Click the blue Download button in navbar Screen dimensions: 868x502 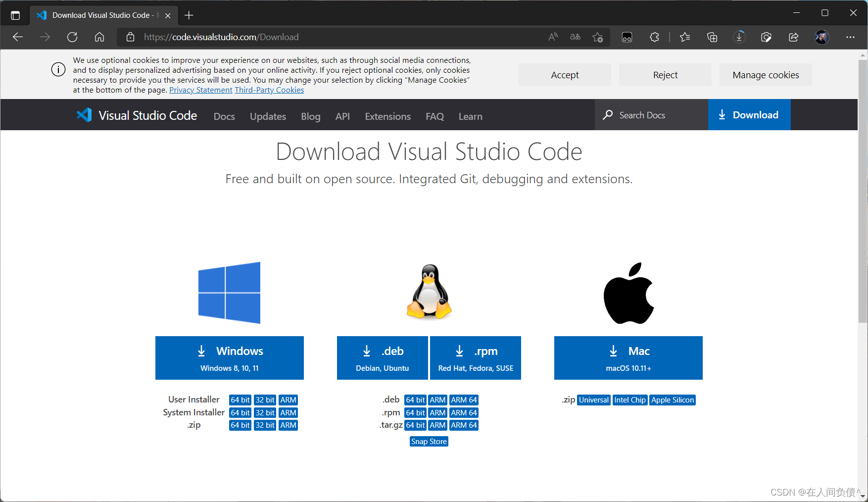point(749,115)
